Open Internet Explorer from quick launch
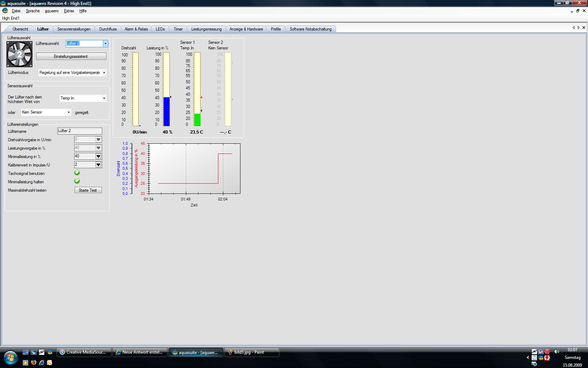Viewport: 588px width, 368px height. pyautogui.click(x=42, y=362)
